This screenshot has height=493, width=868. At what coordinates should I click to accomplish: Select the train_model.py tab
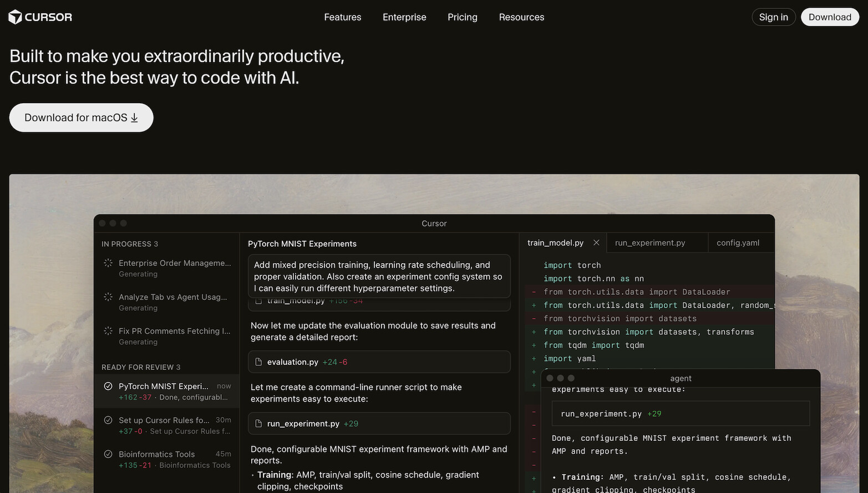point(555,243)
